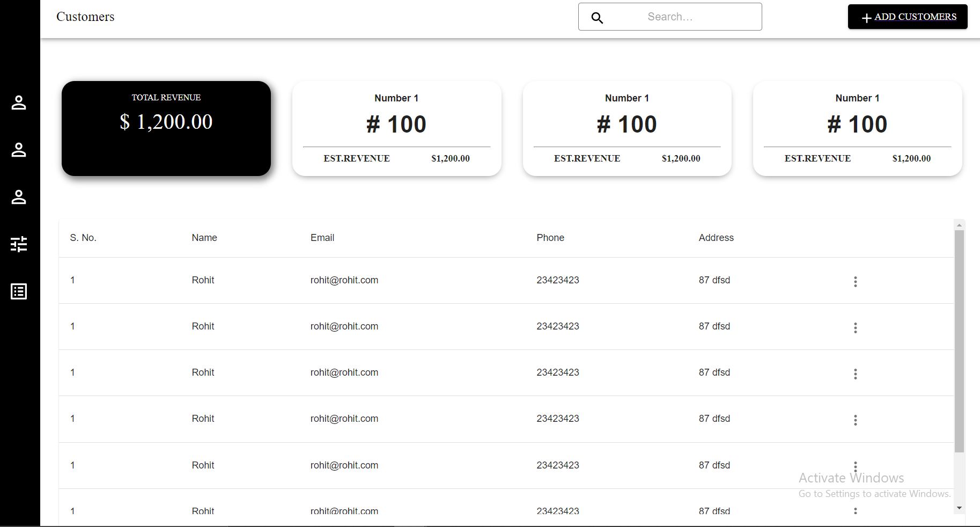The width and height of the screenshot is (980, 527).
Task: Open row actions for the second Rohit entry
Action: click(855, 327)
